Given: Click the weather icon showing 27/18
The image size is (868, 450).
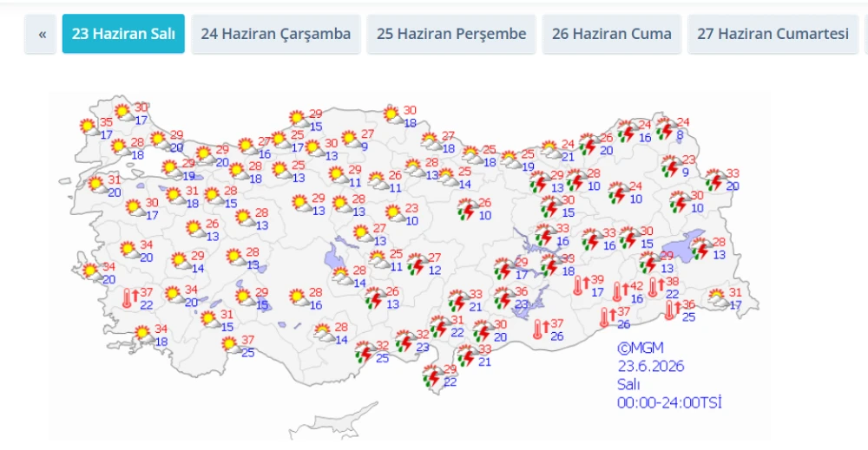Looking at the screenshot, I should coord(431,142).
